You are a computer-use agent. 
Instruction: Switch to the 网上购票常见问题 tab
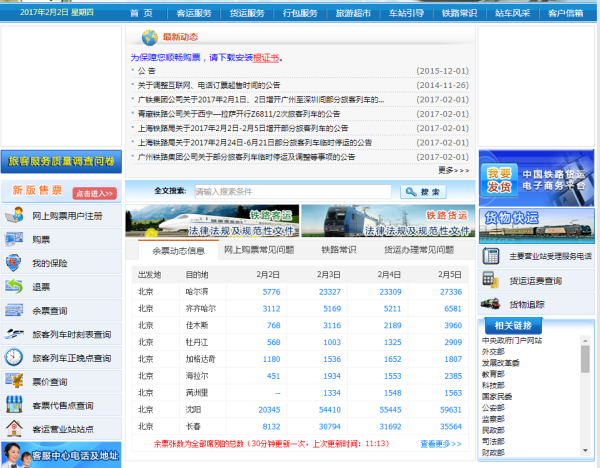click(259, 250)
